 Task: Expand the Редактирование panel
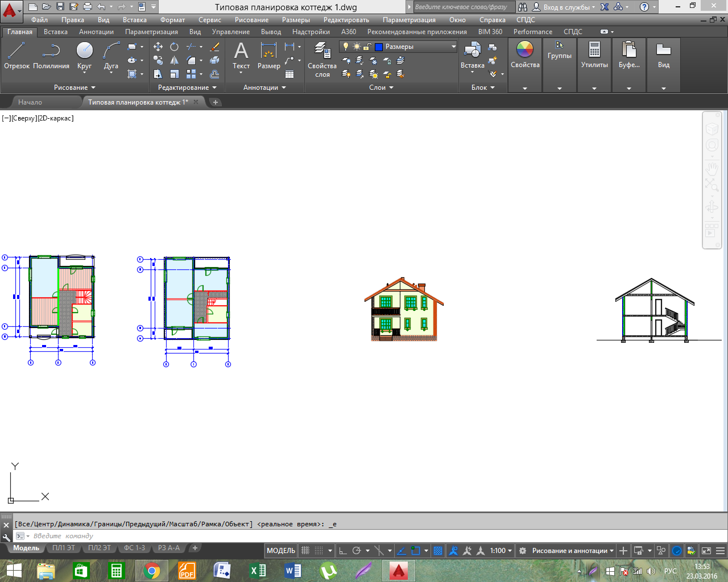(x=187, y=88)
